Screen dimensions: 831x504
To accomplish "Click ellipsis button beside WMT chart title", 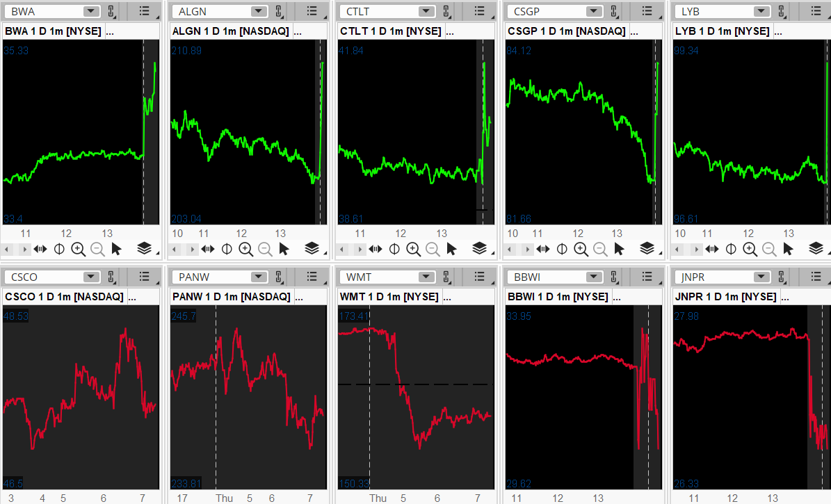I will click(447, 298).
